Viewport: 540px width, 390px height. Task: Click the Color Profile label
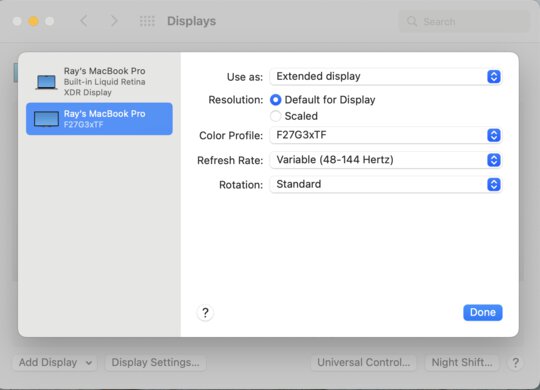tap(231, 135)
